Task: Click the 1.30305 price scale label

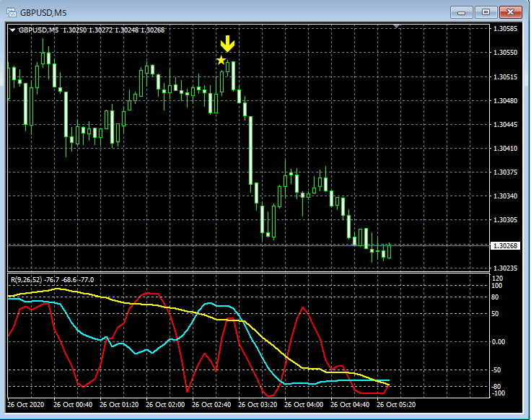Action: [x=505, y=220]
